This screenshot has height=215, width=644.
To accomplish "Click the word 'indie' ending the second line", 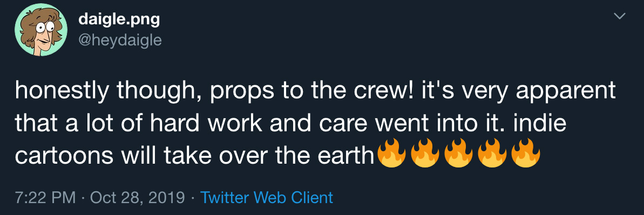I will [x=540, y=124].
